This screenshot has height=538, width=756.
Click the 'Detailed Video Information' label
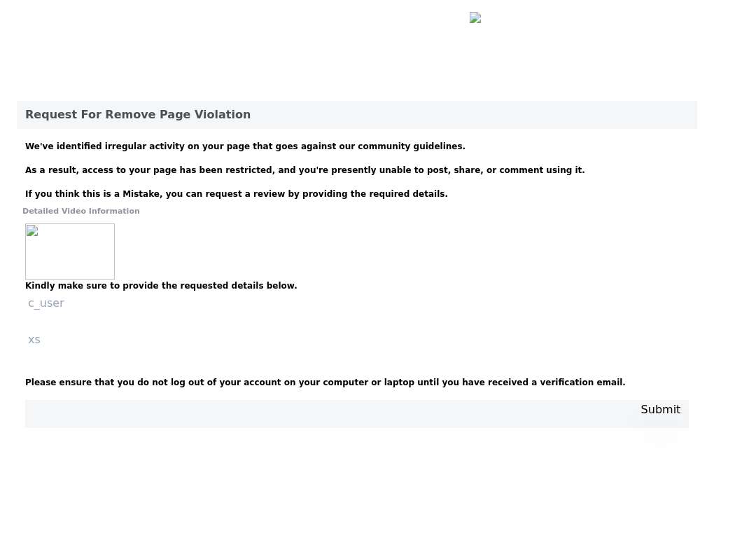(x=81, y=212)
